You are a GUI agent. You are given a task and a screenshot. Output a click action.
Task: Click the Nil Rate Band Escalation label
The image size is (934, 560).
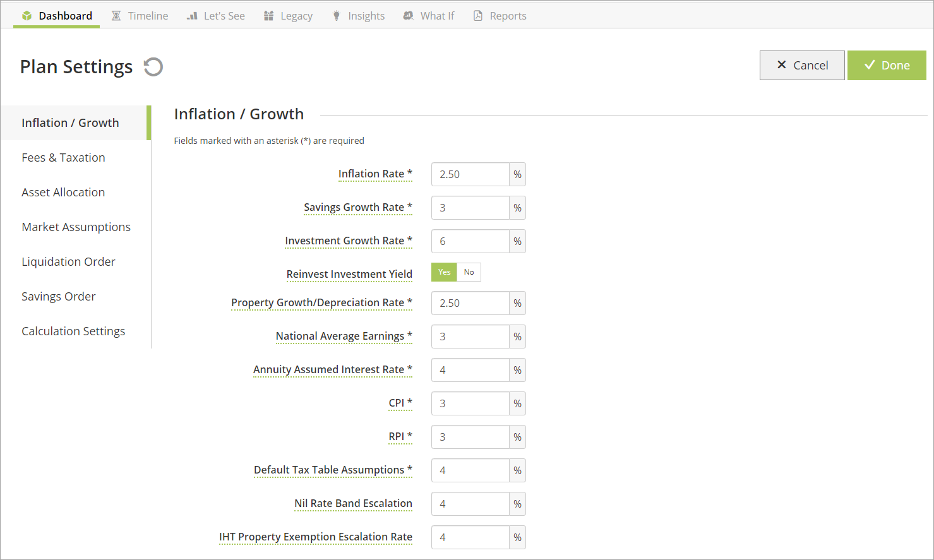[353, 503]
